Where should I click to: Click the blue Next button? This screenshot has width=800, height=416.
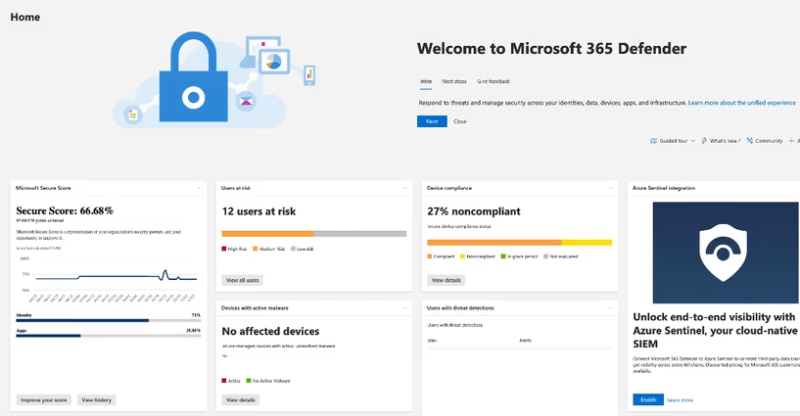click(x=432, y=121)
